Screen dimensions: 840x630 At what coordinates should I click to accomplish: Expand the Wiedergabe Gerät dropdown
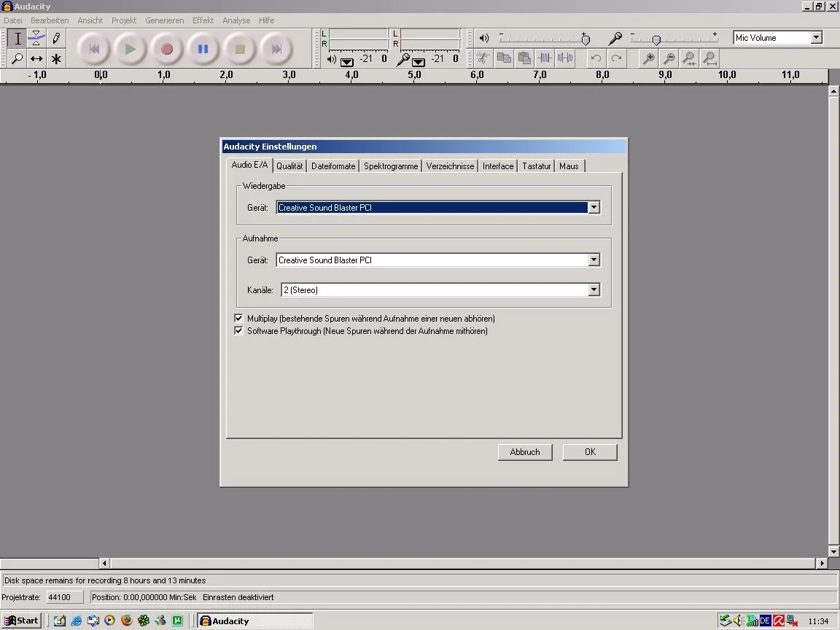pos(594,208)
